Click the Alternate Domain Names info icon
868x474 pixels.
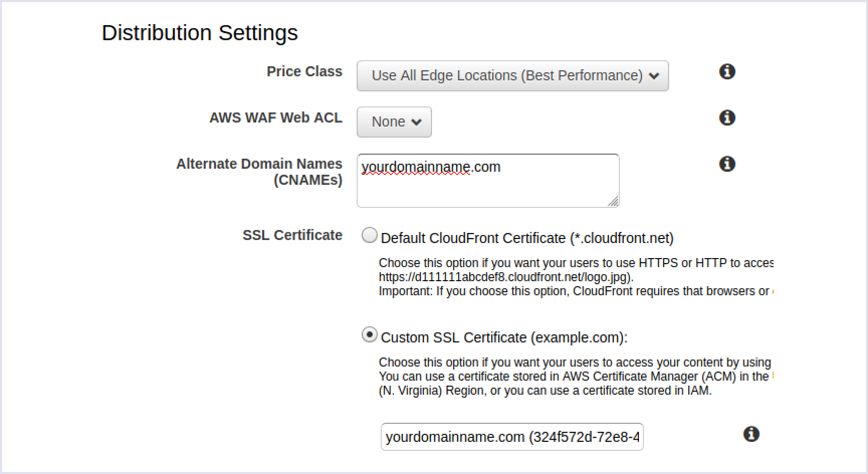[727, 164]
